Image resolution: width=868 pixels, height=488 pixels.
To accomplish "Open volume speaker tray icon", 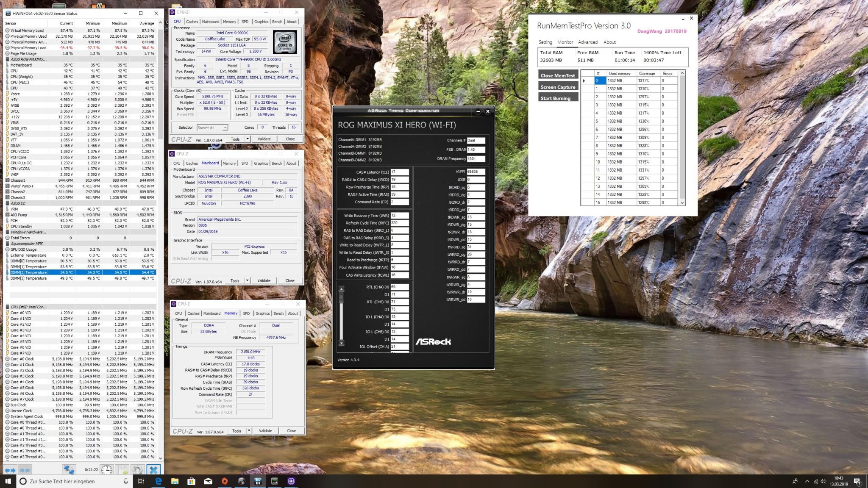I will pyautogui.click(x=823, y=481).
